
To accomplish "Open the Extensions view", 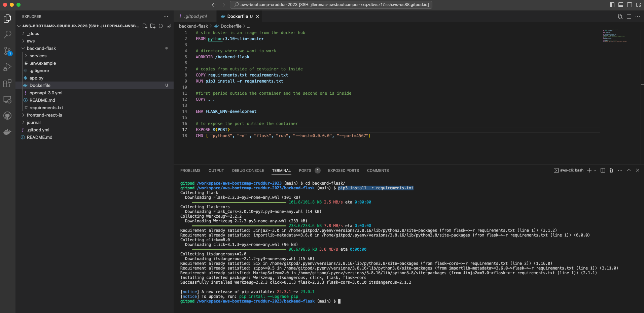I will point(7,83).
